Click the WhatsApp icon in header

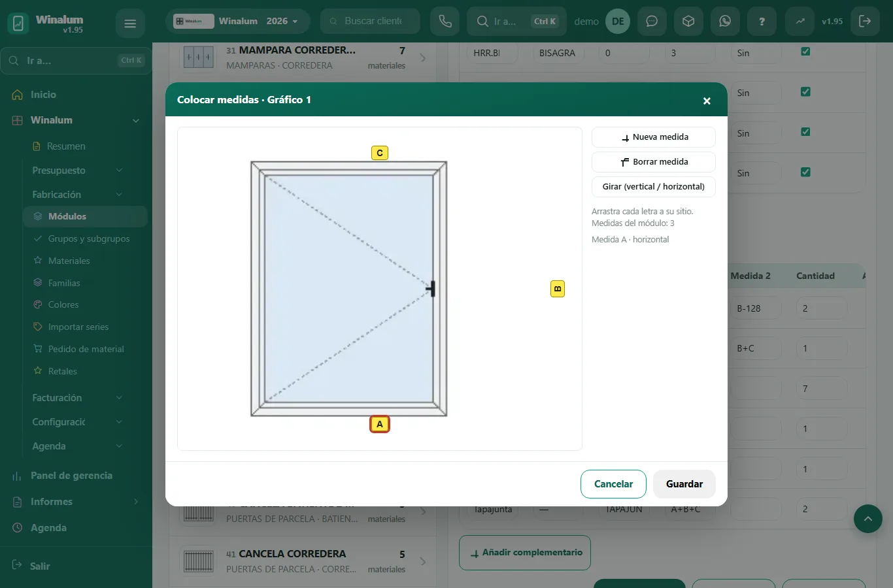click(725, 22)
